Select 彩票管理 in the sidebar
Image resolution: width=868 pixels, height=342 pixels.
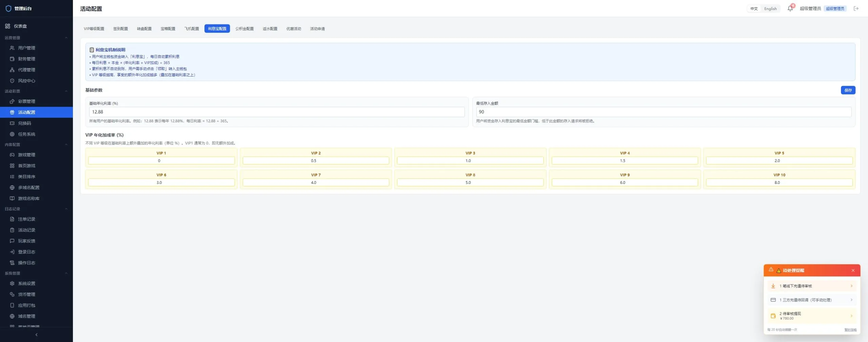coord(36,101)
